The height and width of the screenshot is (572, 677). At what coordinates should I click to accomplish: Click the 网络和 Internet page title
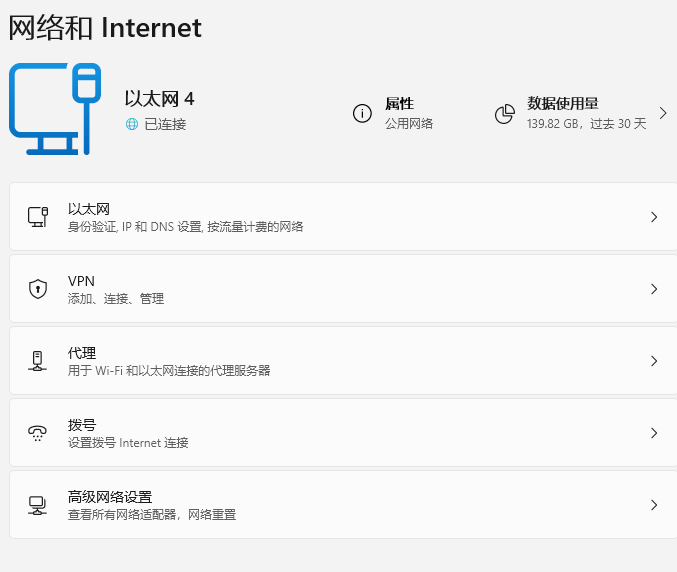tap(105, 28)
